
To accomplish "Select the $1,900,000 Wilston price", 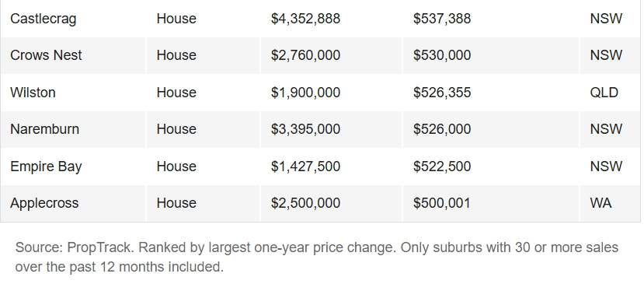I will click(x=305, y=92).
